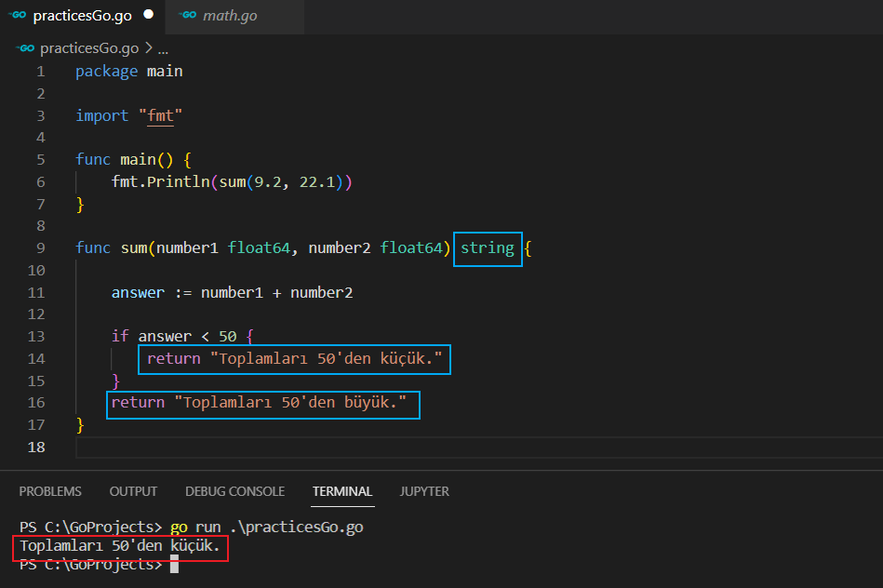Click the breadcrumb chevron after practicesGo.go
Image resolution: width=883 pixels, height=588 pixels.
click(148, 48)
